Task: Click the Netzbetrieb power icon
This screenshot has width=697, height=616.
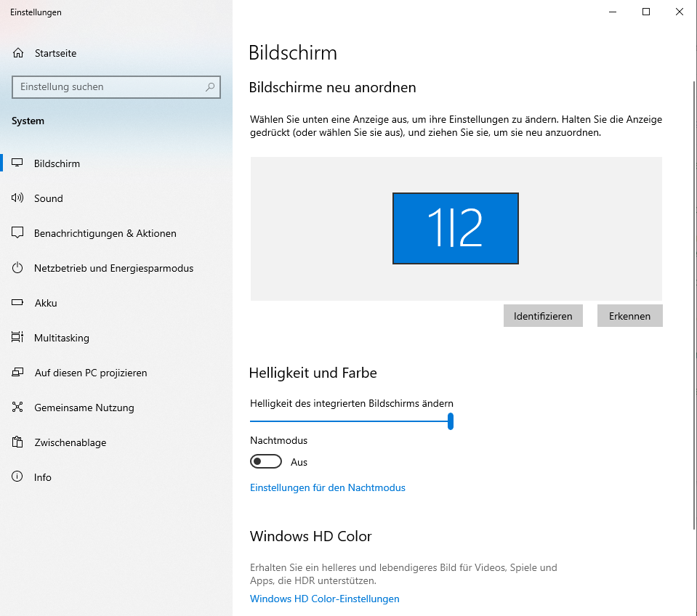Action: point(18,268)
